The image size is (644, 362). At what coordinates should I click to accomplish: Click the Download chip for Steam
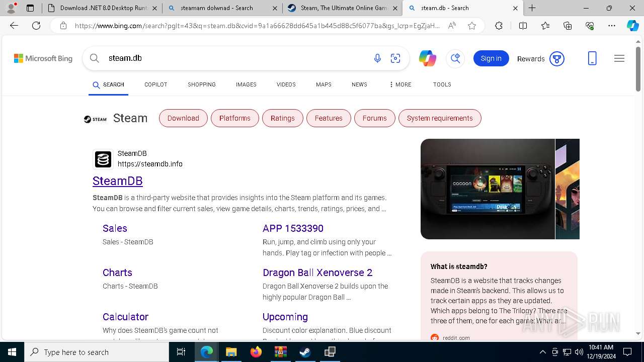pyautogui.click(x=183, y=118)
